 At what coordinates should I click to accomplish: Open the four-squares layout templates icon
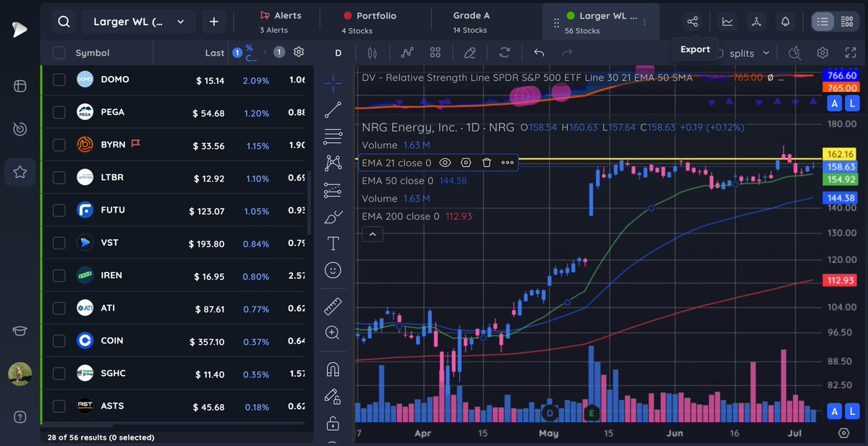(435, 53)
